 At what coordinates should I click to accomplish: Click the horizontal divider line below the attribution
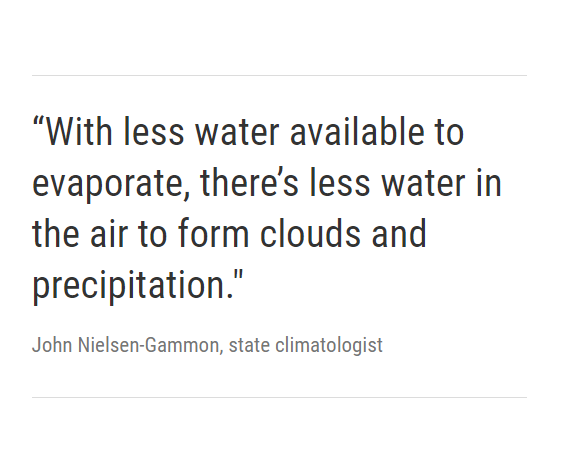pyautogui.click(x=279, y=398)
